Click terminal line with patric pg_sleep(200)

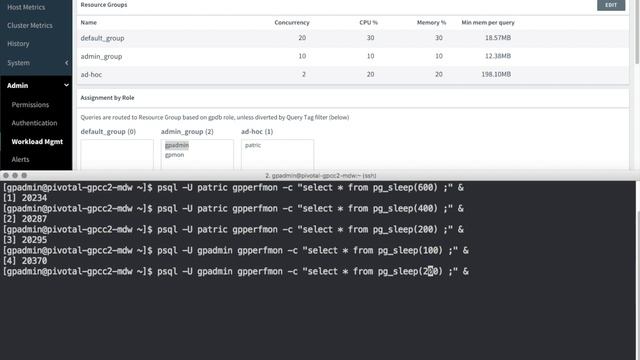[233, 229]
